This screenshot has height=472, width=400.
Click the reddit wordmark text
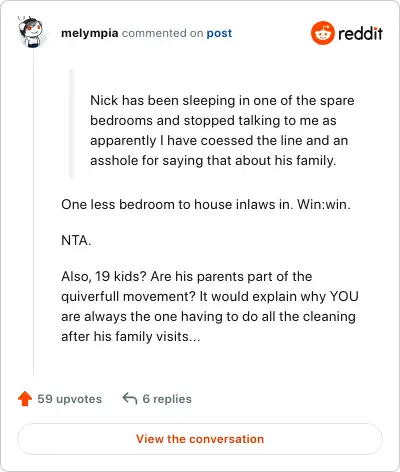coord(360,33)
